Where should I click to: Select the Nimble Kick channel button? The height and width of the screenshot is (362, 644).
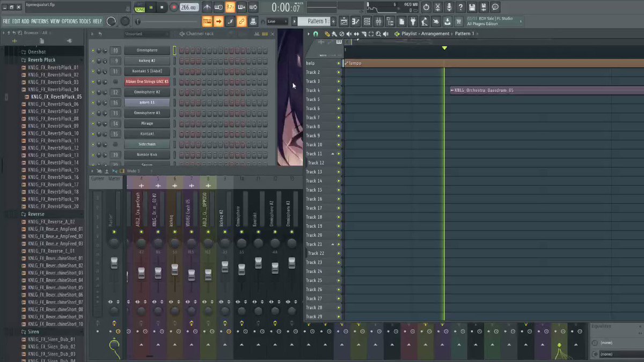pos(147,154)
